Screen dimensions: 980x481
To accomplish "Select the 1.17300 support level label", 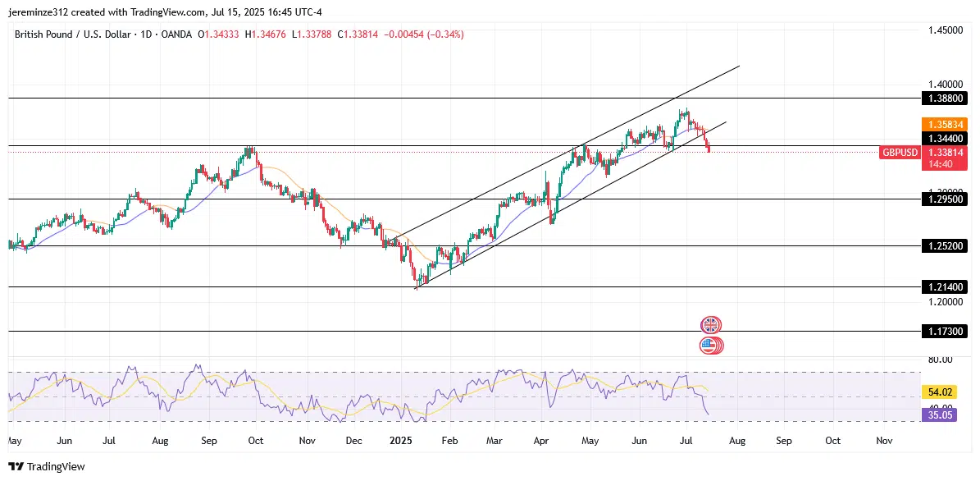I will tap(944, 332).
